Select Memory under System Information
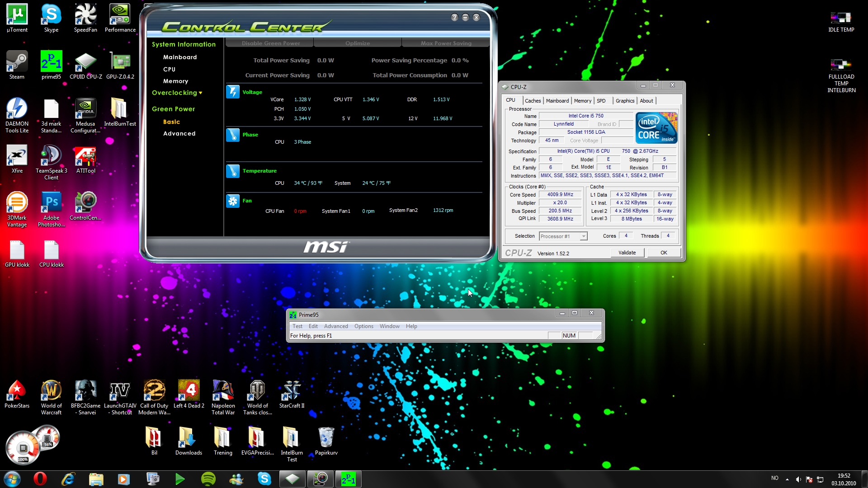This screenshot has width=868, height=488. (x=175, y=81)
